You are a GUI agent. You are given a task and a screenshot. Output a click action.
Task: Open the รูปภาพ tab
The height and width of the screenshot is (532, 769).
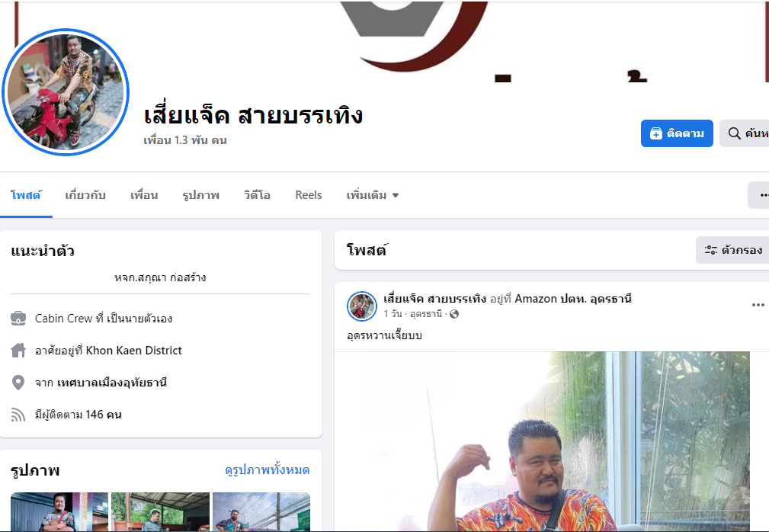click(x=200, y=195)
